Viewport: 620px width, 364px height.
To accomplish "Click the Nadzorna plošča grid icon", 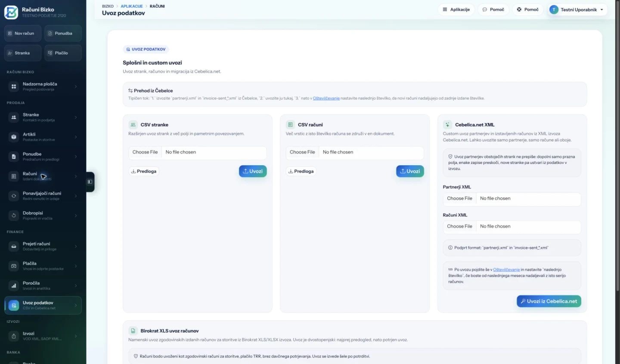I will point(14,86).
